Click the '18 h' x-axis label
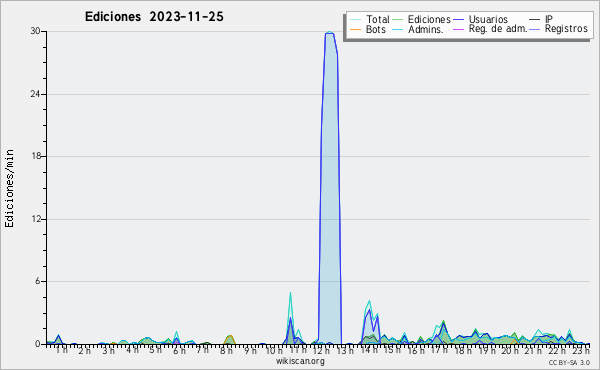The height and width of the screenshot is (370, 600). [x=463, y=350]
